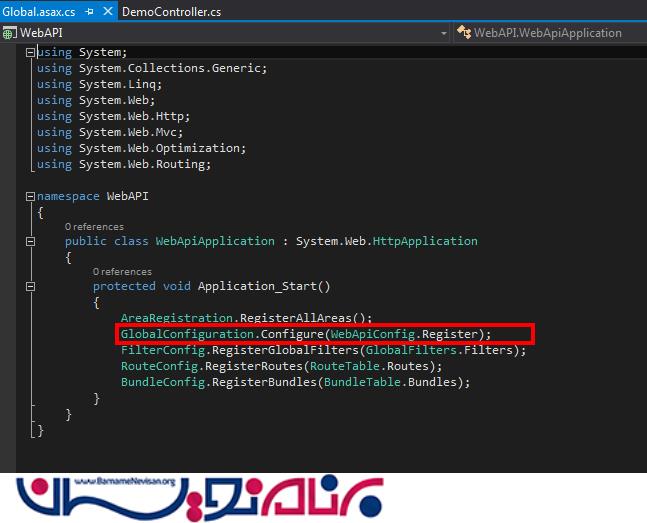Click GlobalFilters in the code
647x523 pixels.
pyautogui.click(x=411, y=350)
